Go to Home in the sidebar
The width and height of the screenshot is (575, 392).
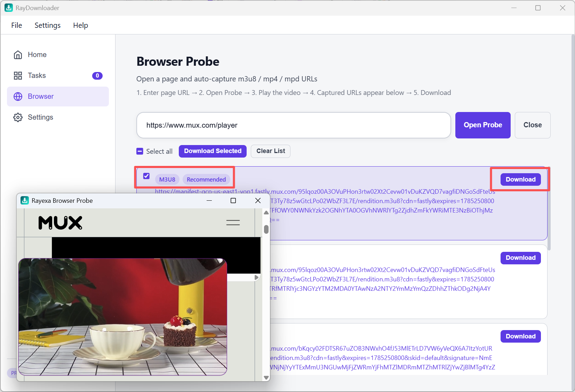point(58,55)
